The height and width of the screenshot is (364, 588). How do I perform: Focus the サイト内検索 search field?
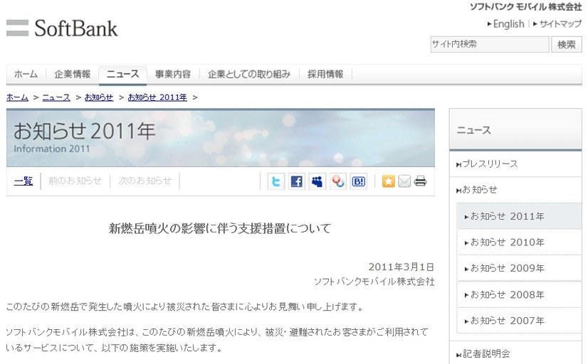coord(490,44)
